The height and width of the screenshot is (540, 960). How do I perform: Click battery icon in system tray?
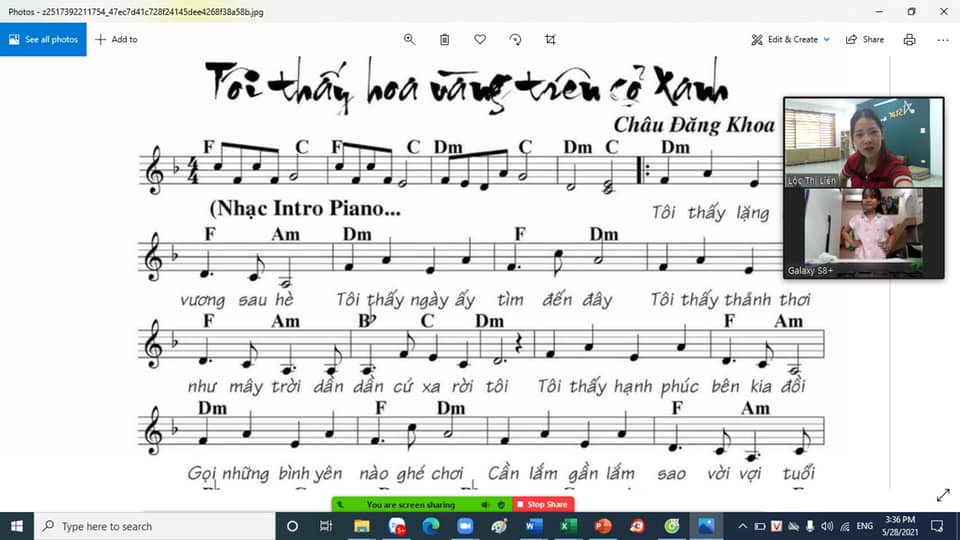[x=759, y=526]
